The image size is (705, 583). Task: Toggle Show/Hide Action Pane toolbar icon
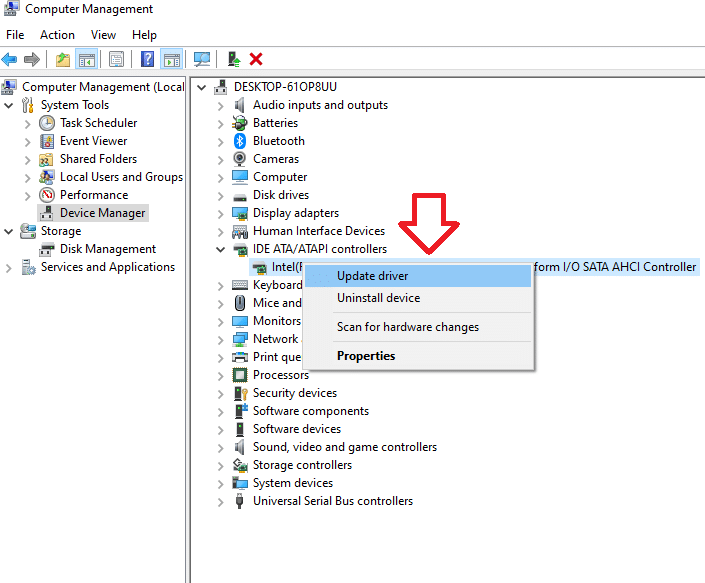click(x=172, y=59)
